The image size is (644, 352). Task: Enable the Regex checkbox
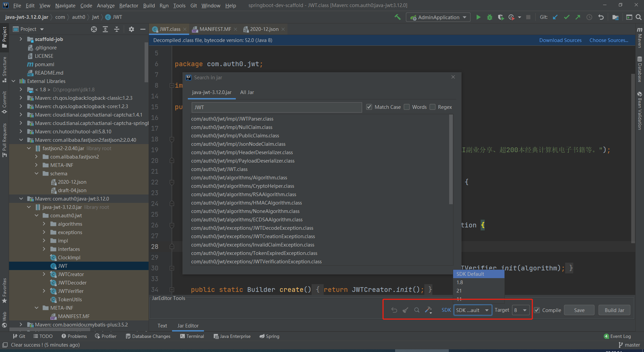[x=433, y=107]
